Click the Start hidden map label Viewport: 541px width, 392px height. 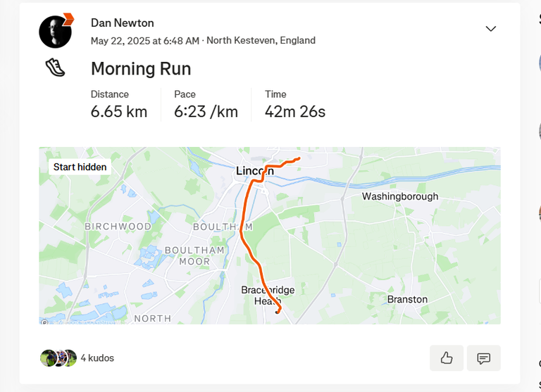tap(80, 167)
